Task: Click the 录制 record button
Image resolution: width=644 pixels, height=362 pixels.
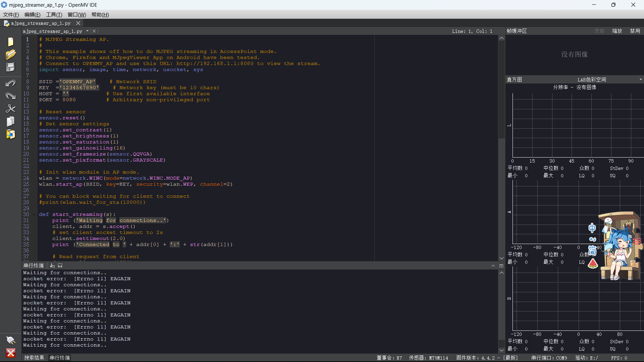Action: pos(599,31)
